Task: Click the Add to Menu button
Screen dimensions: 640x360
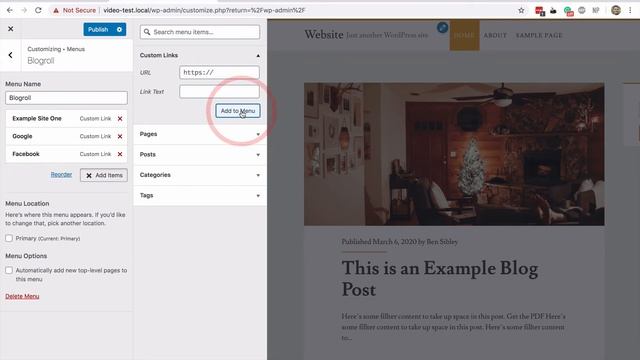Action: pyautogui.click(x=238, y=111)
